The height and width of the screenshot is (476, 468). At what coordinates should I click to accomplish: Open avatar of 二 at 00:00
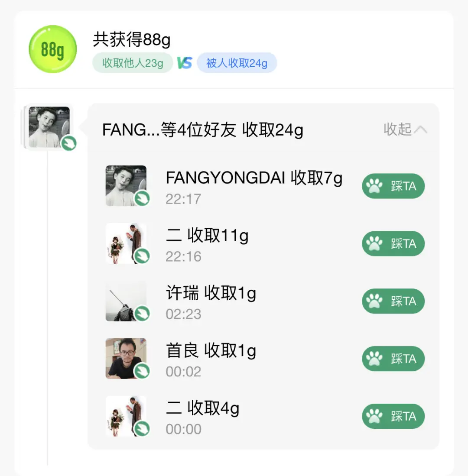pos(126,416)
